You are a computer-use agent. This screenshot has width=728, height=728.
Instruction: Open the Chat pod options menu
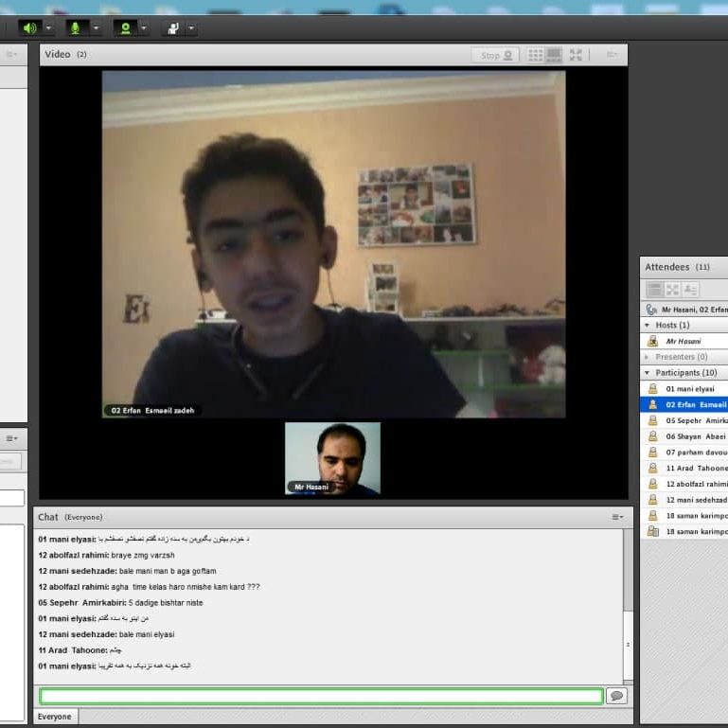616,517
